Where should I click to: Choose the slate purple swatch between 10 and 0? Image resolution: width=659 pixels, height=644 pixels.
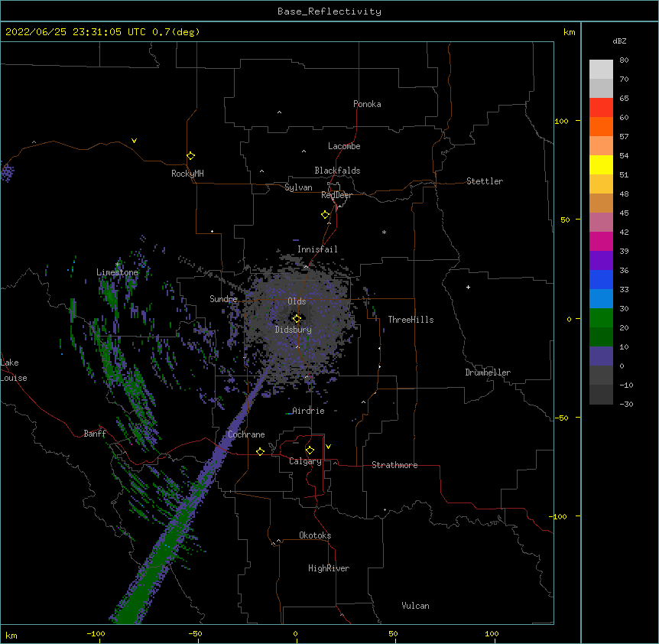(601, 356)
